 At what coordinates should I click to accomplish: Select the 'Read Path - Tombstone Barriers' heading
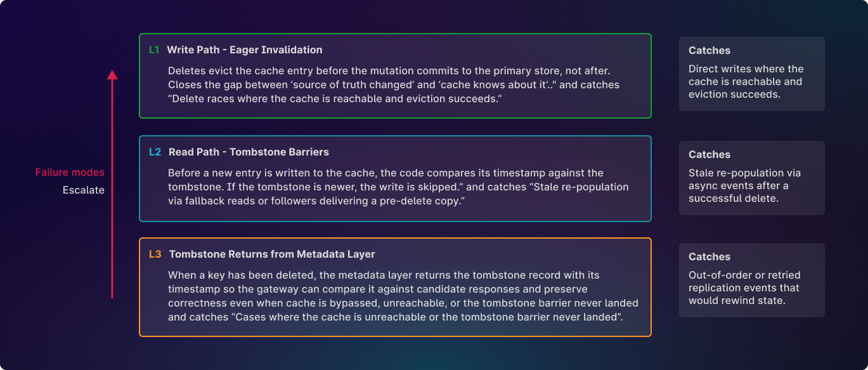(x=249, y=152)
